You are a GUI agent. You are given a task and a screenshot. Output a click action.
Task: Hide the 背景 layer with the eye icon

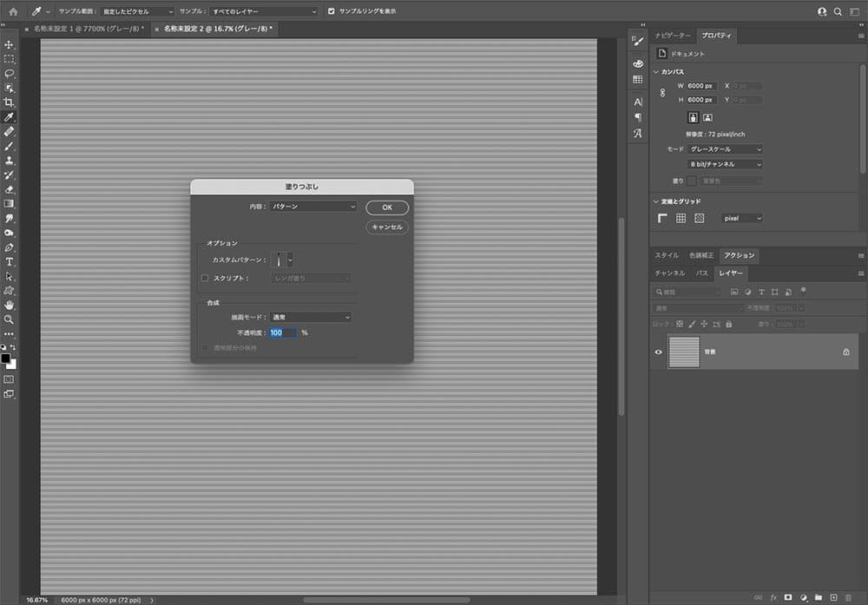658,352
